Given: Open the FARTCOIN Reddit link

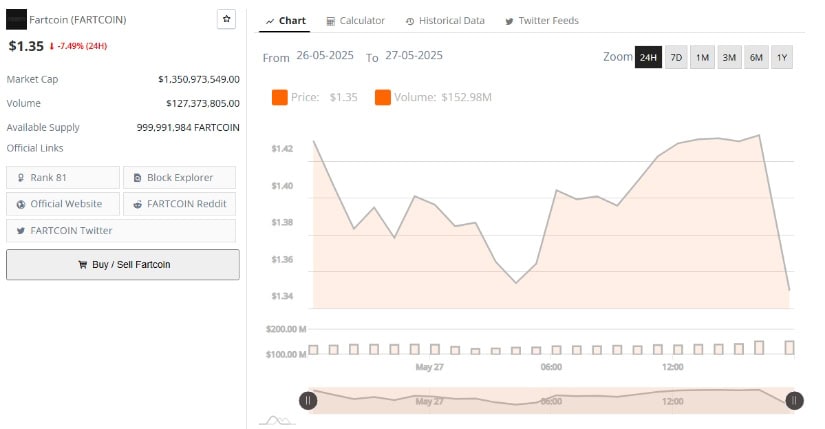Looking at the screenshot, I should coord(179,204).
